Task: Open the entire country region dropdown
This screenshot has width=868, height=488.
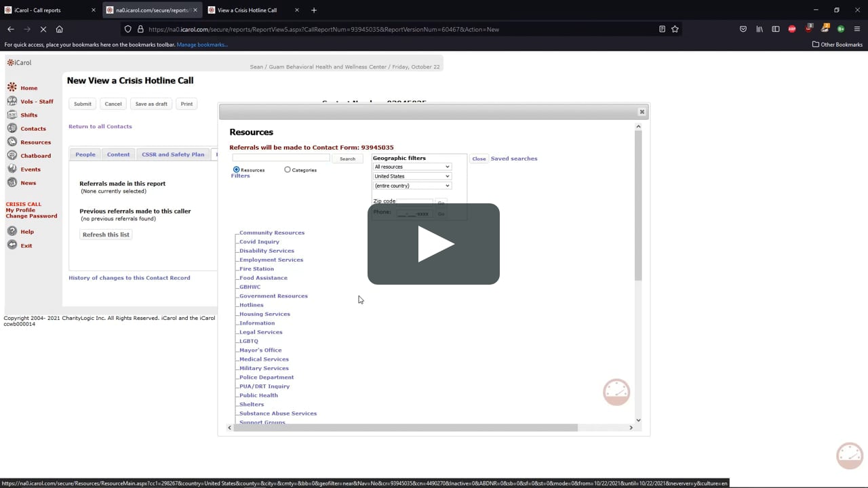Action: pos(412,186)
